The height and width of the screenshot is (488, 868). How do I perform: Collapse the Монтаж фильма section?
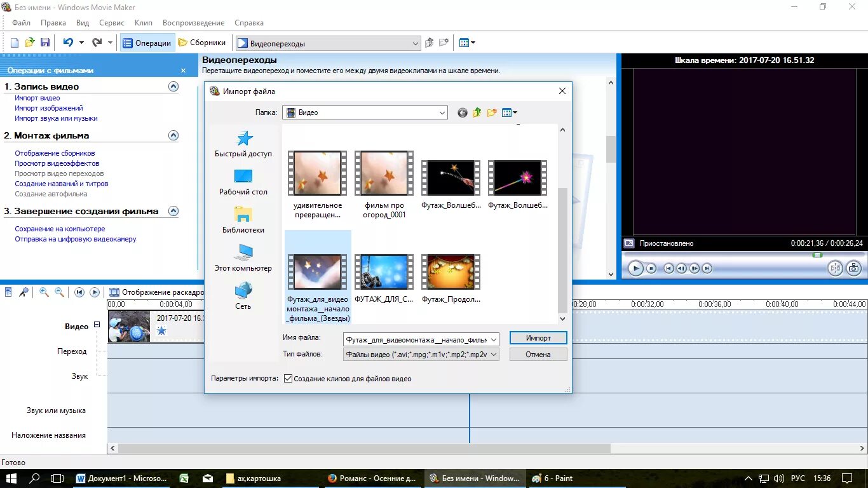click(173, 135)
